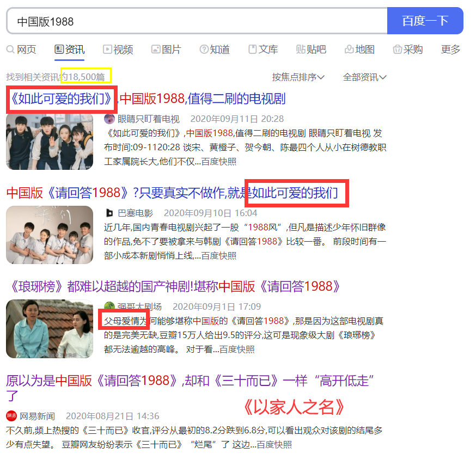Click the news icon beside 资讯
476x460 pixels.
tap(59, 49)
